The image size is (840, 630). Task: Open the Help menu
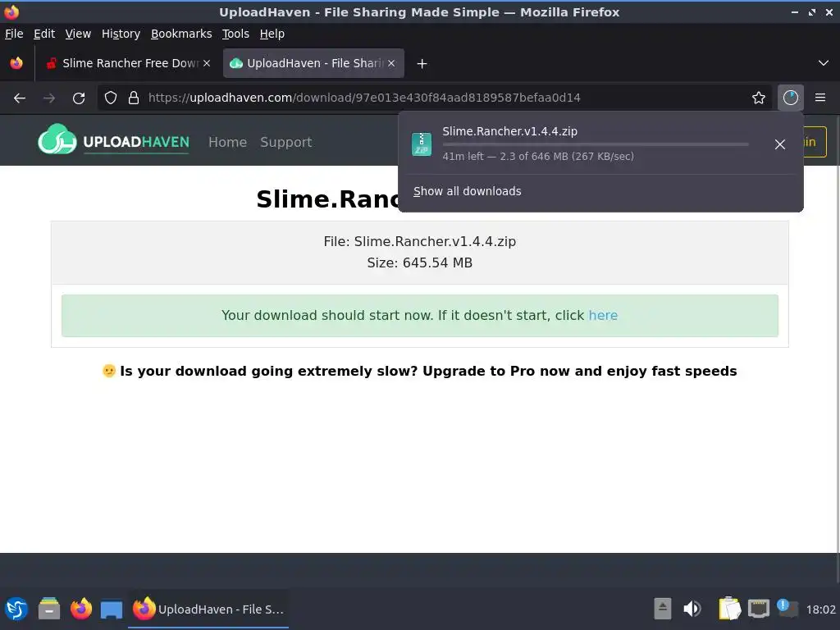272,34
